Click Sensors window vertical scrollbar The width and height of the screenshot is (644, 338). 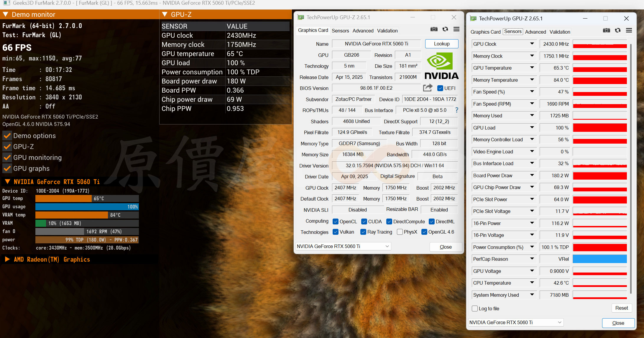(631, 168)
